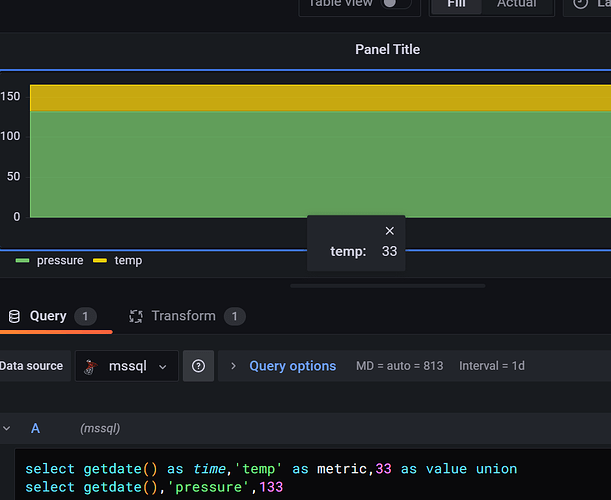611x500 pixels.
Task: Toggle the Table view switch
Action: [x=396, y=3]
